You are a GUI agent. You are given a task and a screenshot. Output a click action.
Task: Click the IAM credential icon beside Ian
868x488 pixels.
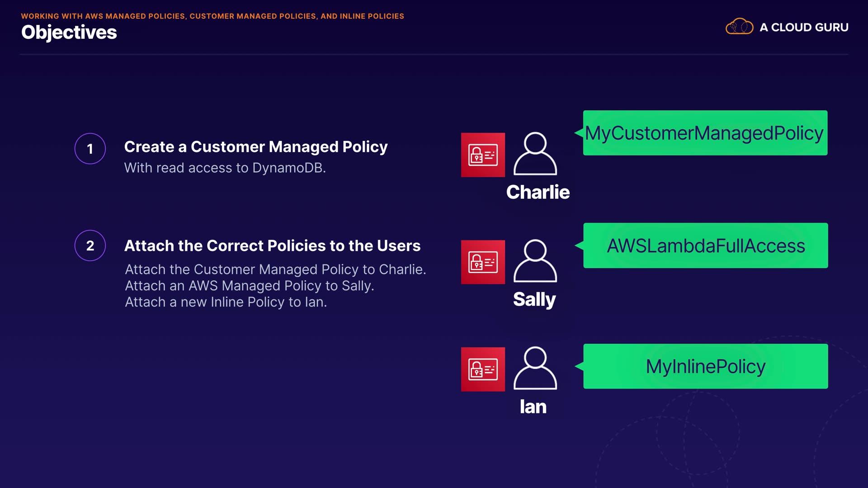pos(483,369)
